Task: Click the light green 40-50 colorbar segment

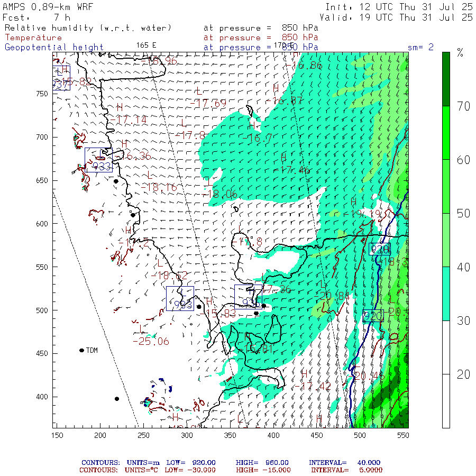Action: pyautogui.click(x=446, y=240)
